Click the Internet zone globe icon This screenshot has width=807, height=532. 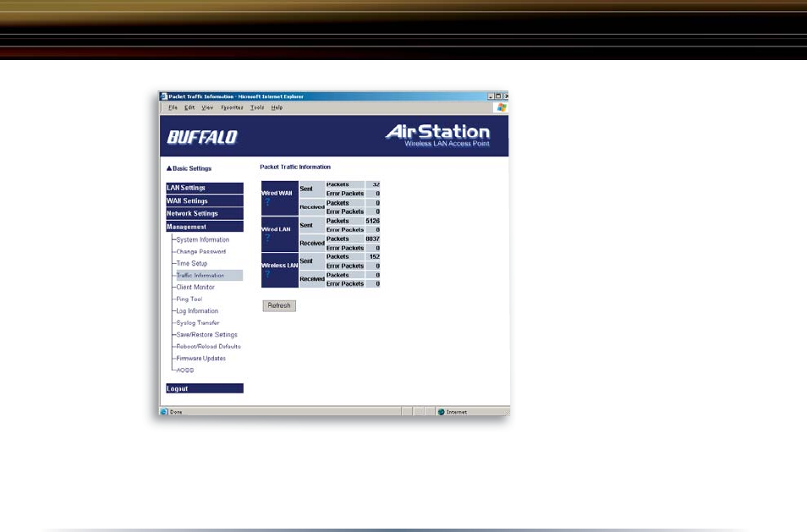[x=441, y=412]
